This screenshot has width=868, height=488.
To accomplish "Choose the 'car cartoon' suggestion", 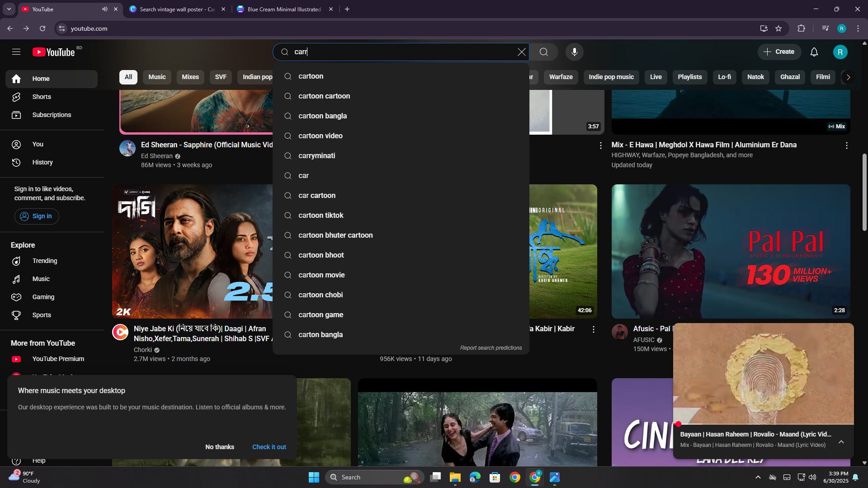I will 401,195.
